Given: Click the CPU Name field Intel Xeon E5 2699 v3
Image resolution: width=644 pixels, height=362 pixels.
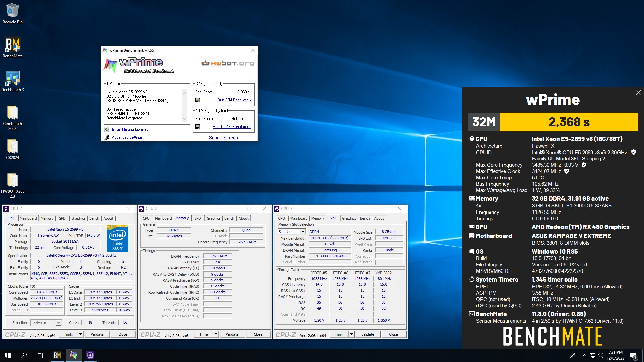Looking at the screenshot, I should 65,229.
